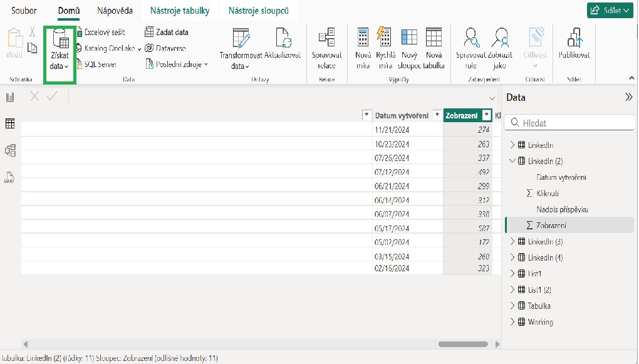Select the Domů tab

coord(68,11)
